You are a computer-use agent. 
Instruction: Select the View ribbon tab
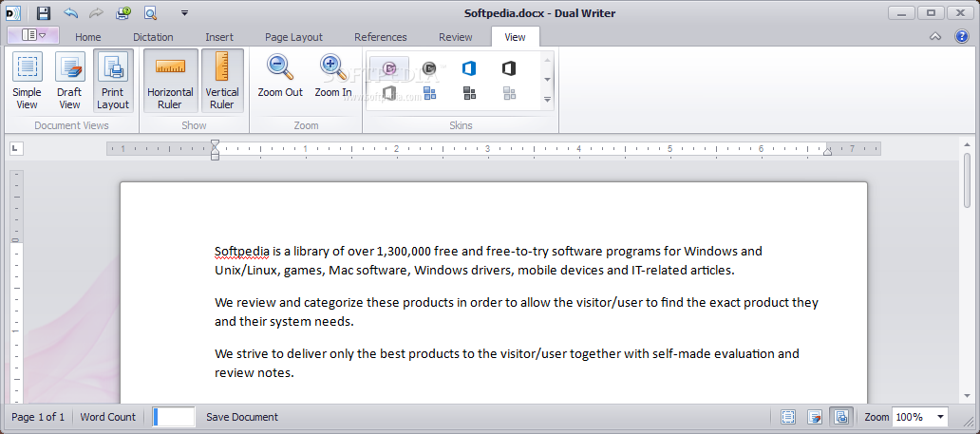tap(515, 37)
